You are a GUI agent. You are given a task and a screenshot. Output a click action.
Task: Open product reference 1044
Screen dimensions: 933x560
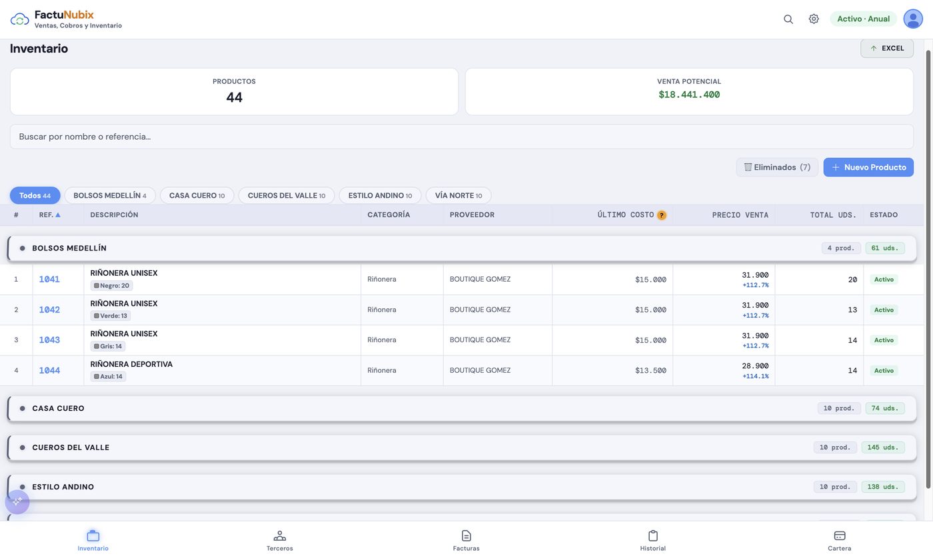49,370
